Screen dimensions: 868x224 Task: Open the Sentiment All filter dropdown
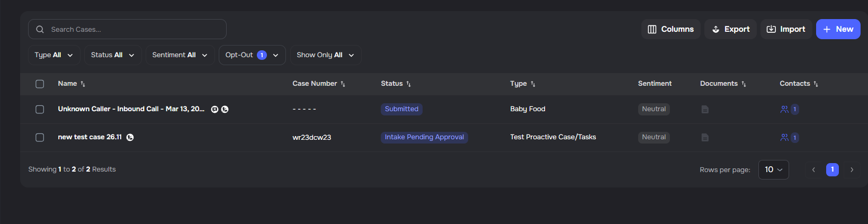180,55
